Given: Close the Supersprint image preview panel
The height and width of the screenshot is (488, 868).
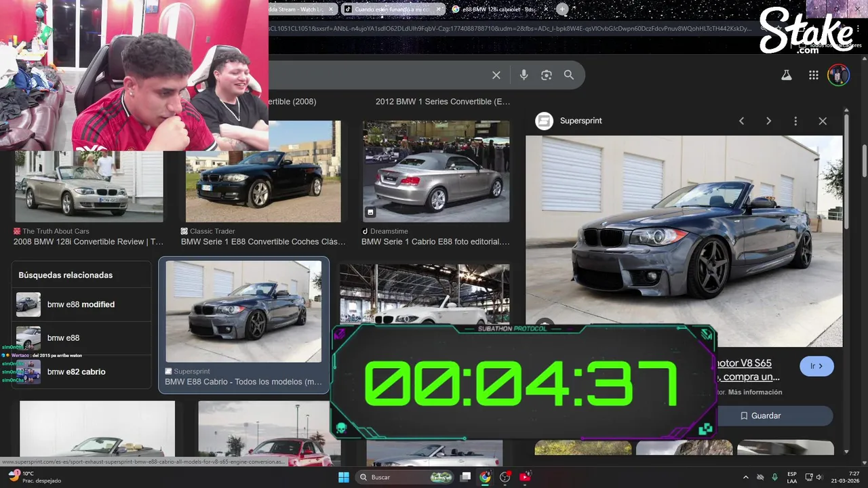Looking at the screenshot, I should 823,121.
